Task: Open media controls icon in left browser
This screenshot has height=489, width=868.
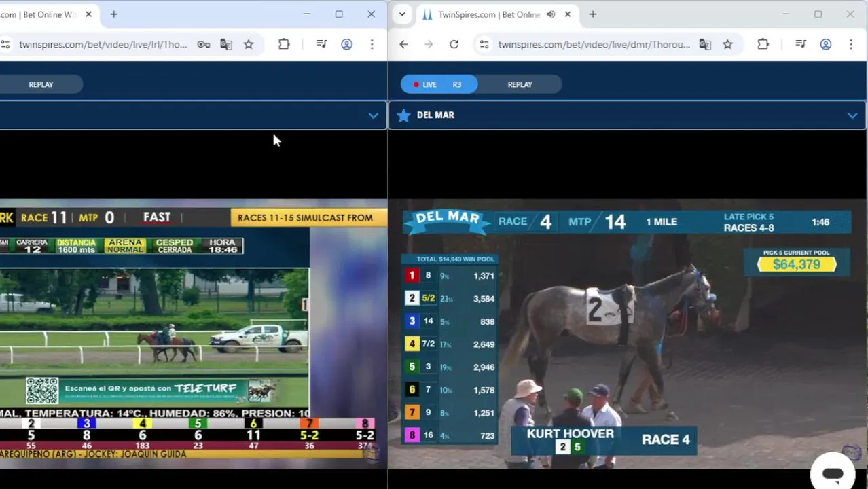Action: pos(322,44)
